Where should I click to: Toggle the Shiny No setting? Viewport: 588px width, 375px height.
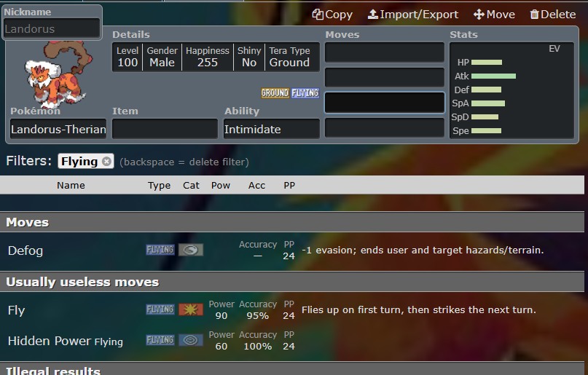click(x=249, y=57)
